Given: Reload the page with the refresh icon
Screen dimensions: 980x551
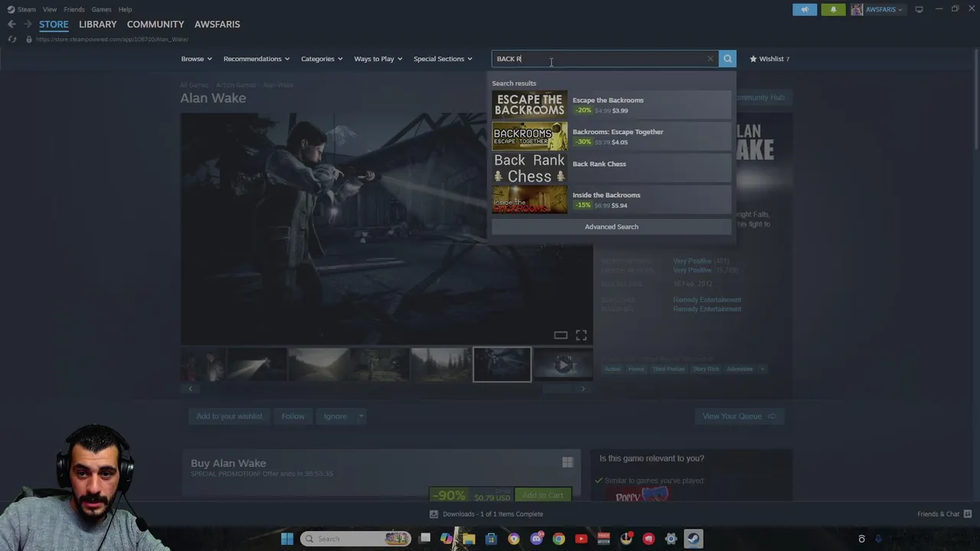Looking at the screenshot, I should click(11, 39).
